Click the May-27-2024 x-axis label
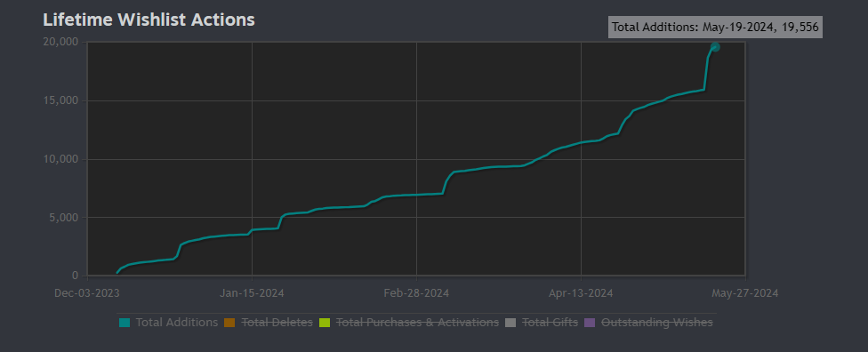Screen dimensions: 868x352 [745, 293]
